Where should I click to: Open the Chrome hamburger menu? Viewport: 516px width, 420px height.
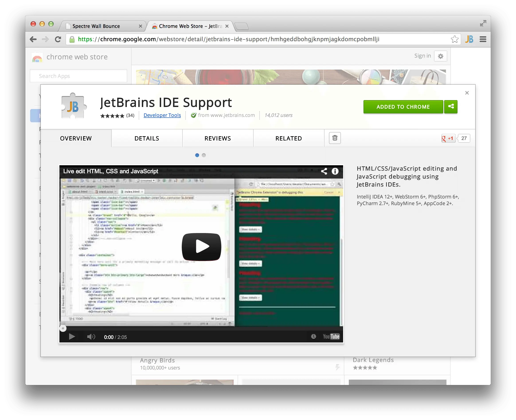(x=483, y=39)
